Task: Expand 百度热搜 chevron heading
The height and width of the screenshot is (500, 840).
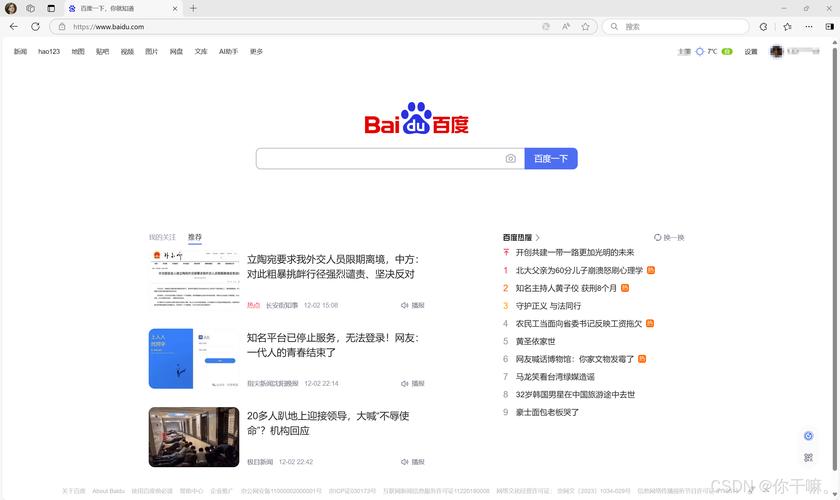Action: coord(521,237)
